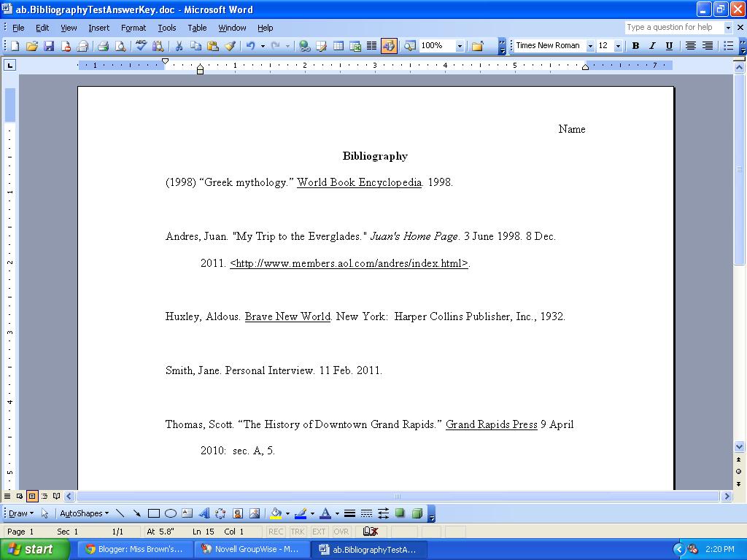This screenshot has width=747, height=560.
Task: Activate the Format Painter
Action: coord(228,45)
